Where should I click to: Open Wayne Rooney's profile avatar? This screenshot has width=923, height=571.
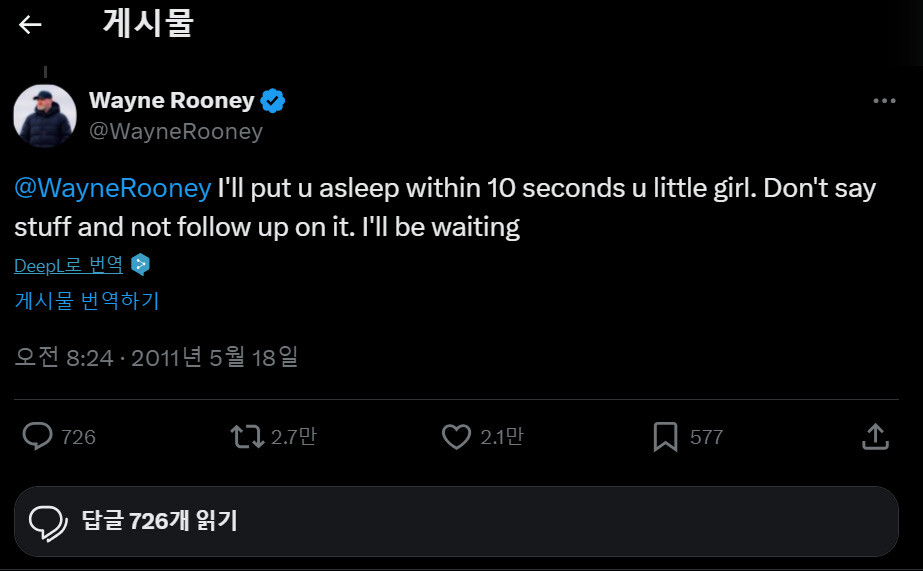coord(45,116)
